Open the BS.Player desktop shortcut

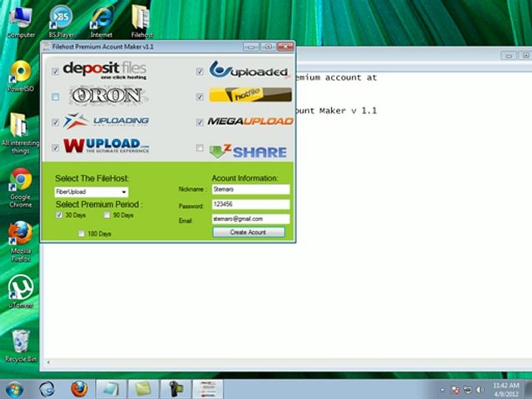[61, 21]
